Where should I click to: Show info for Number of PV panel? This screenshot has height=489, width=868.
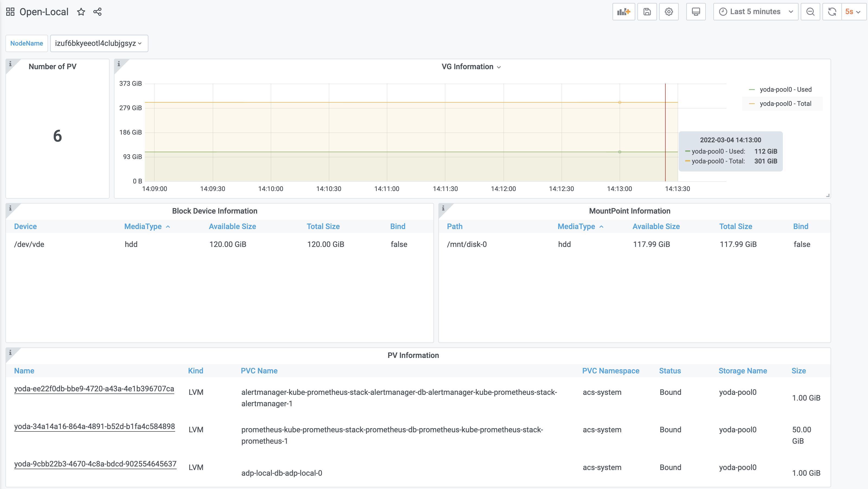coord(10,64)
